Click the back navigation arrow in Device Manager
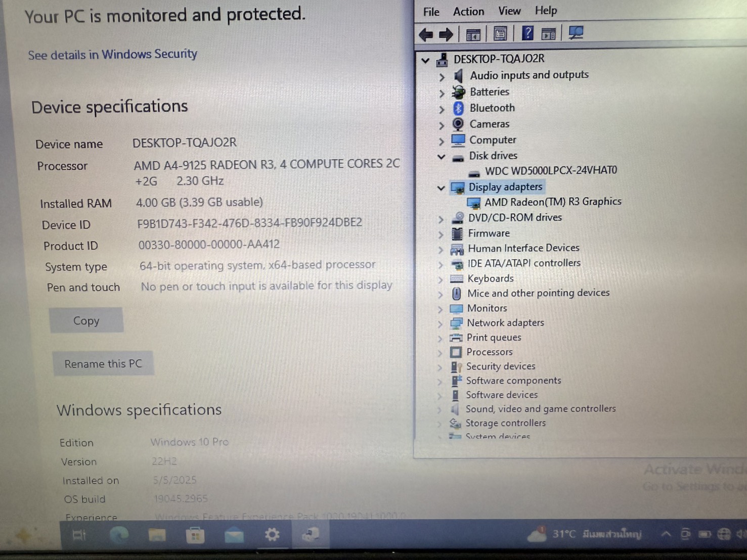747x560 pixels. click(x=426, y=34)
